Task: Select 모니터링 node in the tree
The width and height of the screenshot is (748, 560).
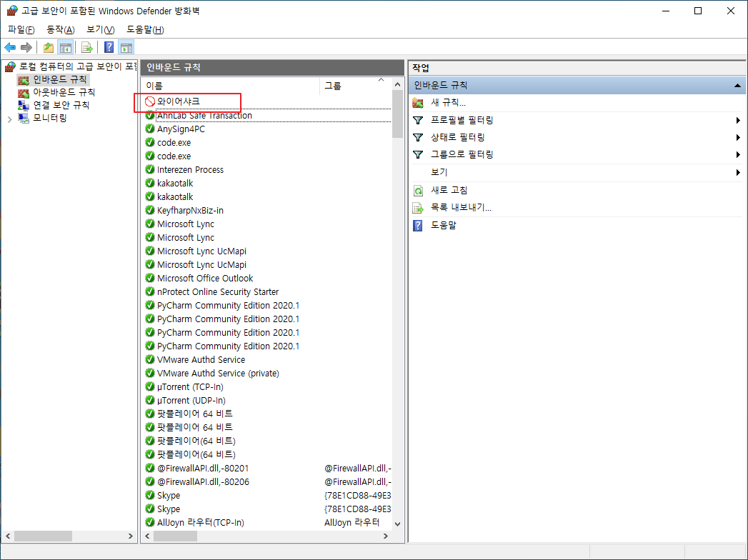Action: [x=49, y=118]
